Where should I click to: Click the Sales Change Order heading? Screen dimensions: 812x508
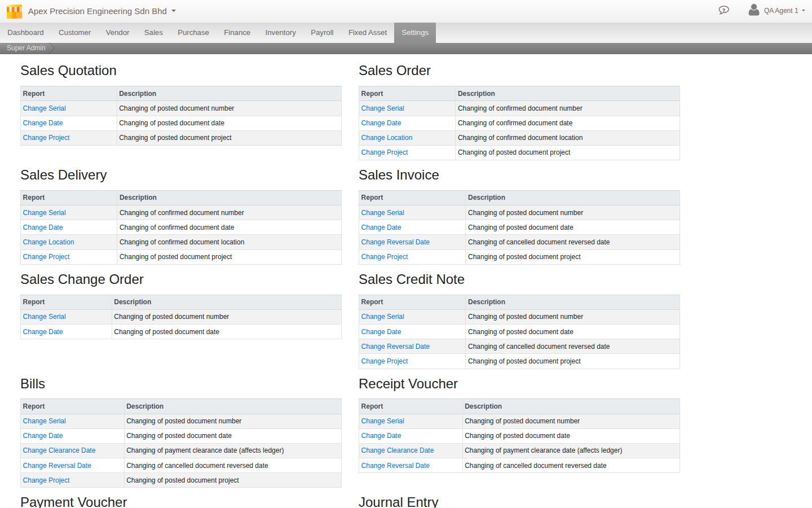click(x=82, y=279)
